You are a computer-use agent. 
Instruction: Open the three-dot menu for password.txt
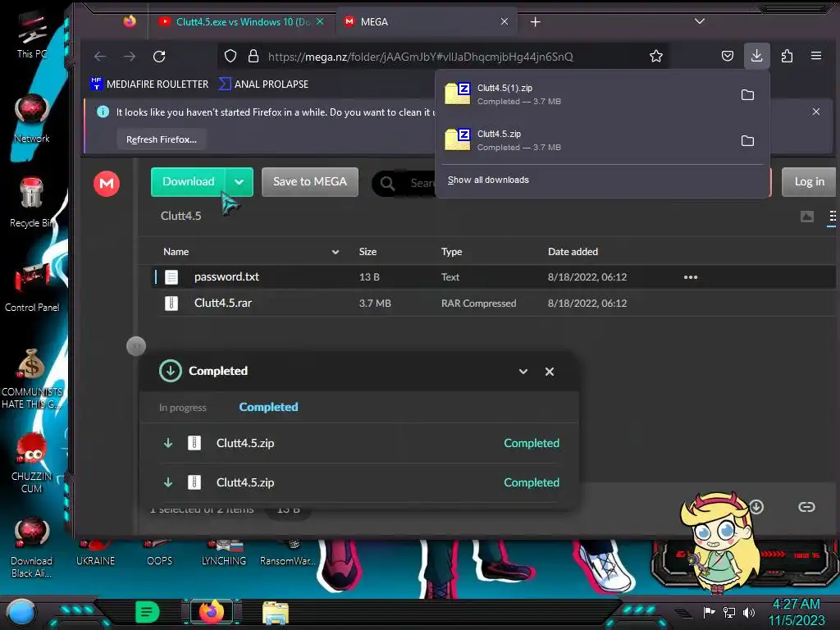[x=691, y=277]
